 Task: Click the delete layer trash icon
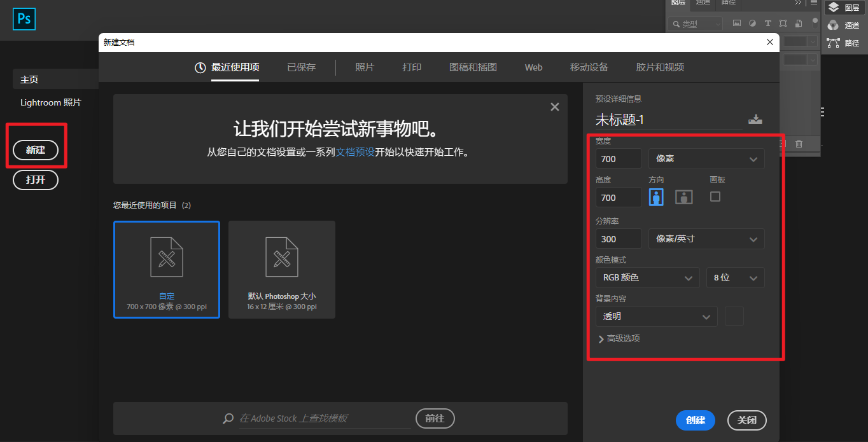coord(799,144)
